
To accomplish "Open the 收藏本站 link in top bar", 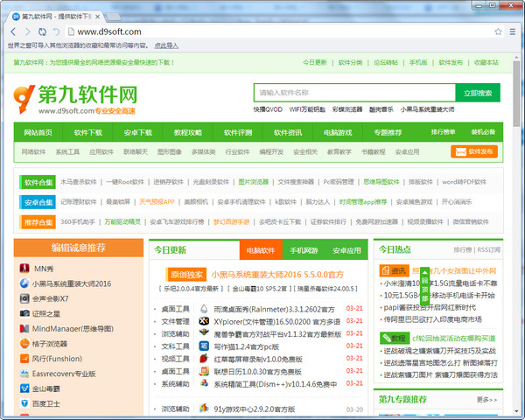I will click(x=486, y=62).
